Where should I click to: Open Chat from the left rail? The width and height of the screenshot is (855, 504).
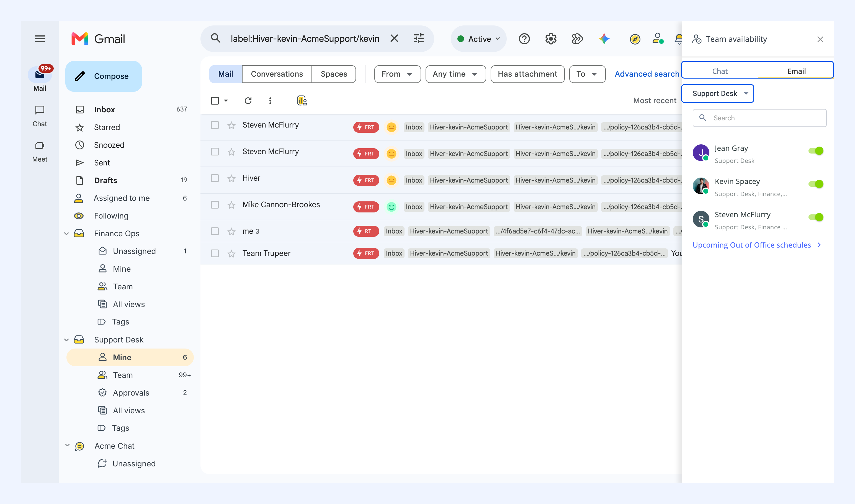pyautogui.click(x=40, y=116)
